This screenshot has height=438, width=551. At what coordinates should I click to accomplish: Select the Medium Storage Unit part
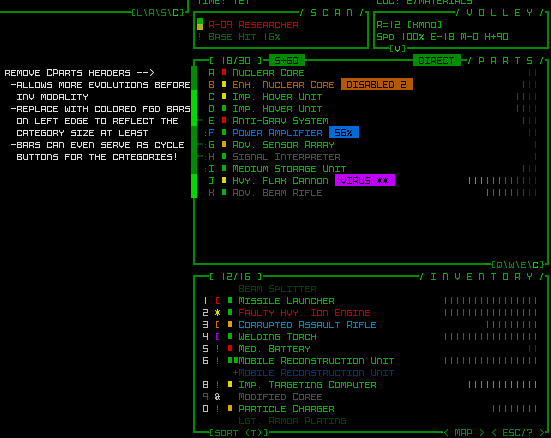click(x=289, y=168)
